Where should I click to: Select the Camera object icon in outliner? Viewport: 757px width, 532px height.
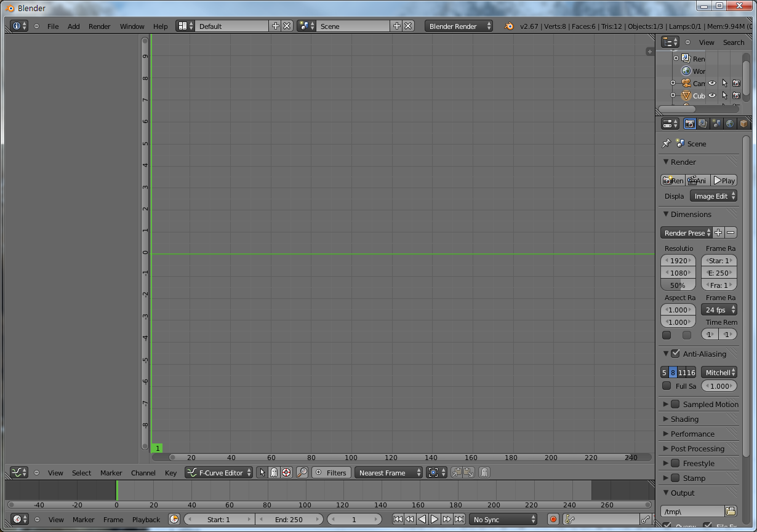(x=686, y=83)
